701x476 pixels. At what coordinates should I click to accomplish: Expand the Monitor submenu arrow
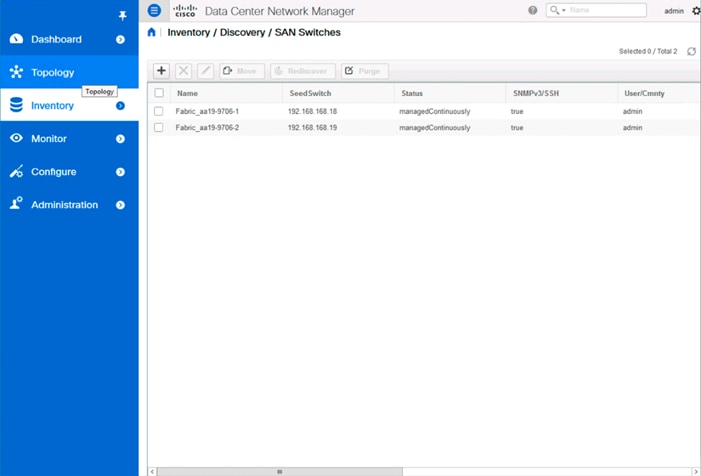pyautogui.click(x=120, y=139)
